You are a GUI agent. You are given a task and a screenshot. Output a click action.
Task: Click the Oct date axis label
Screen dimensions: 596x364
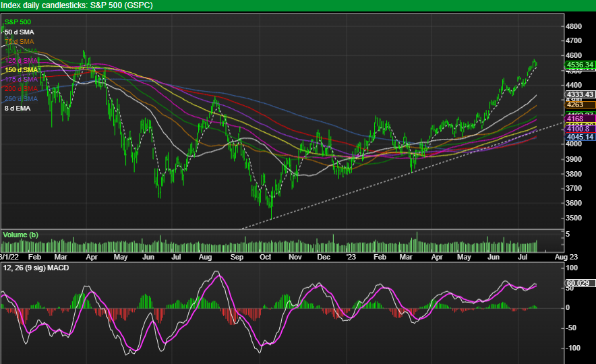pyautogui.click(x=266, y=257)
